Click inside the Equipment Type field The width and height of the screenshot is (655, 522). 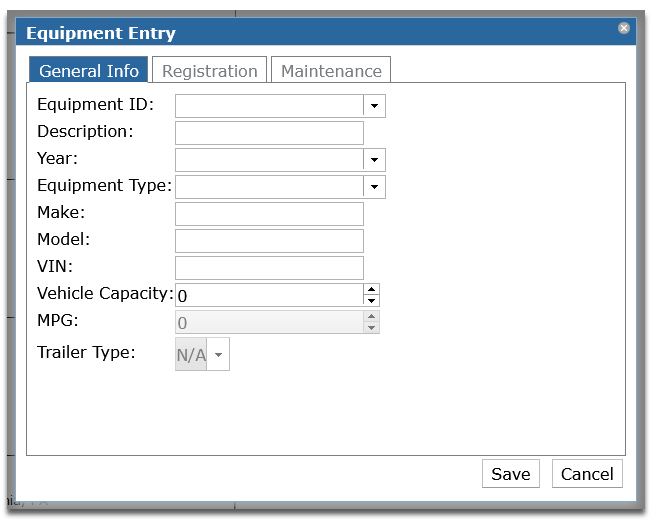[269, 187]
